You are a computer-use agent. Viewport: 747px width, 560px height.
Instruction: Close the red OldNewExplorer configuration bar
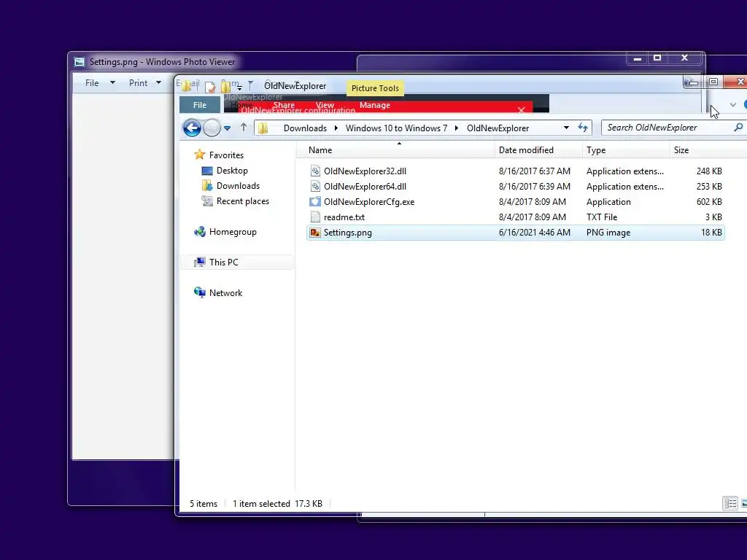tap(521, 110)
